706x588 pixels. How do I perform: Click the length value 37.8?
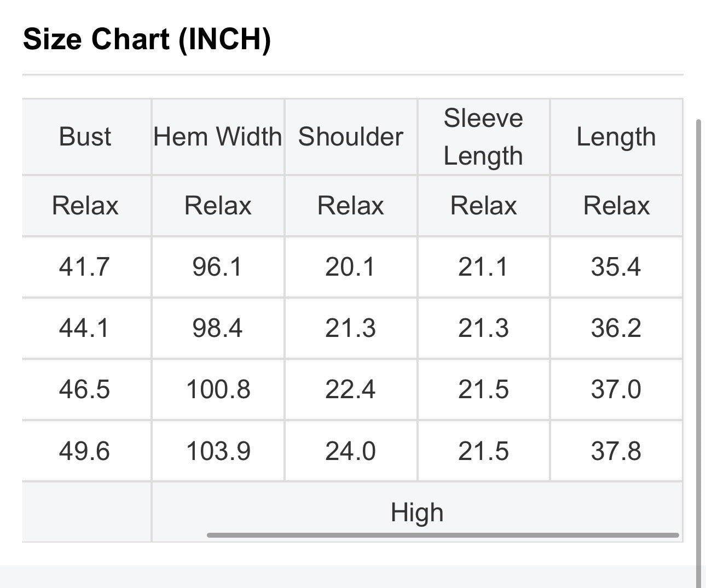tap(616, 451)
